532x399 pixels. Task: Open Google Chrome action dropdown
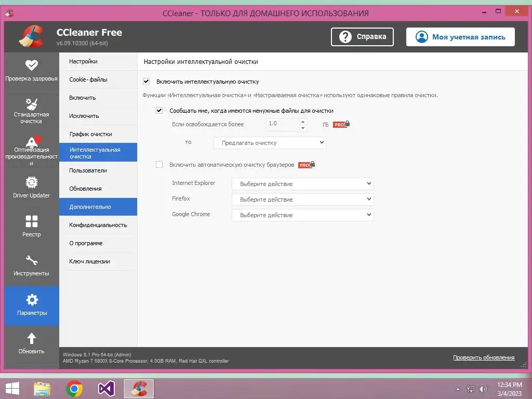(x=303, y=215)
